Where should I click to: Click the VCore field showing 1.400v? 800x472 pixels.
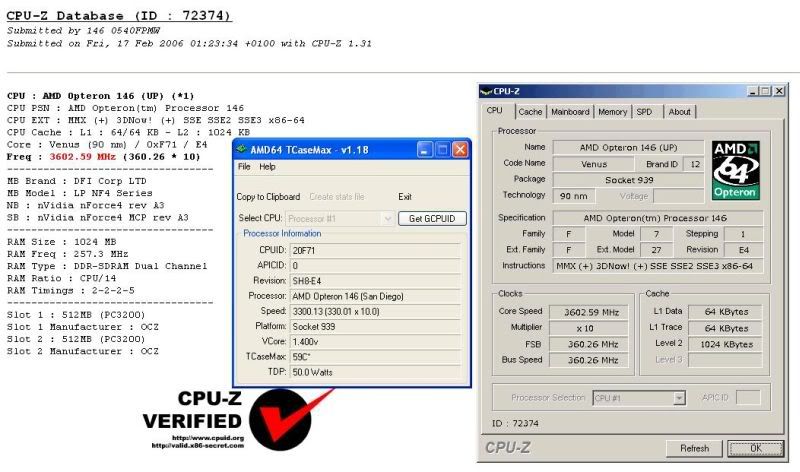[x=376, y=342]
